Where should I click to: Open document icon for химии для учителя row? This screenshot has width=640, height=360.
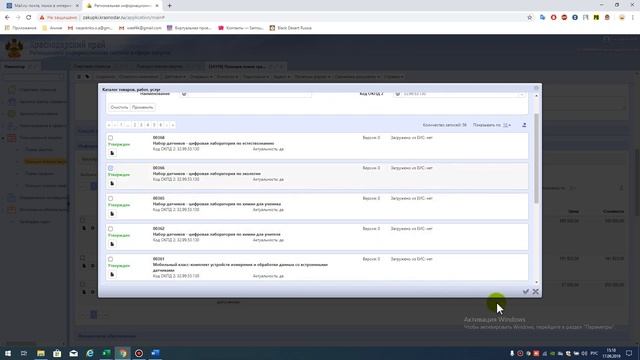click(112, 244)
